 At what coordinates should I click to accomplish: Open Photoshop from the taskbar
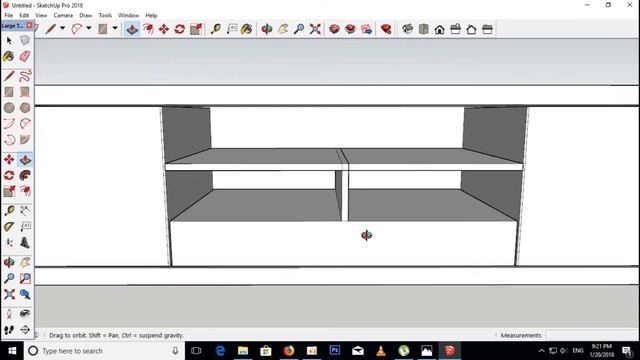(x=335, y=351)
